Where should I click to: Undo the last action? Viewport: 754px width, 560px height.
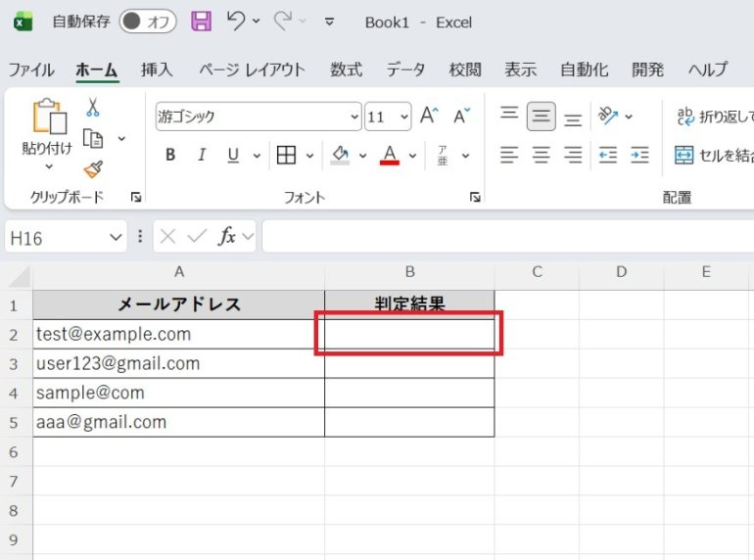click(236, 22)
